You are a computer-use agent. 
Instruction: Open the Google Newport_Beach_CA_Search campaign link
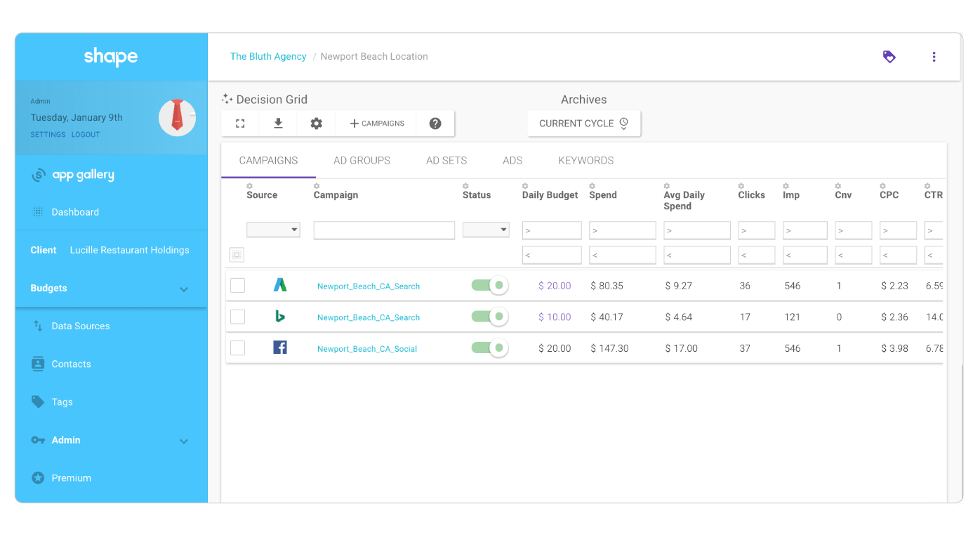tap(369, 286)
